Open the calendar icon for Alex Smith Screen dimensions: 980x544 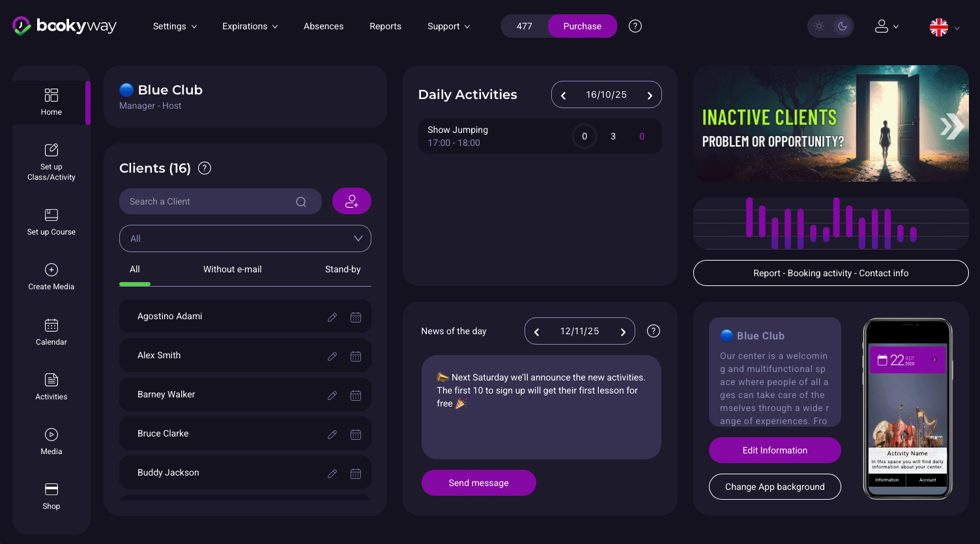356,356
